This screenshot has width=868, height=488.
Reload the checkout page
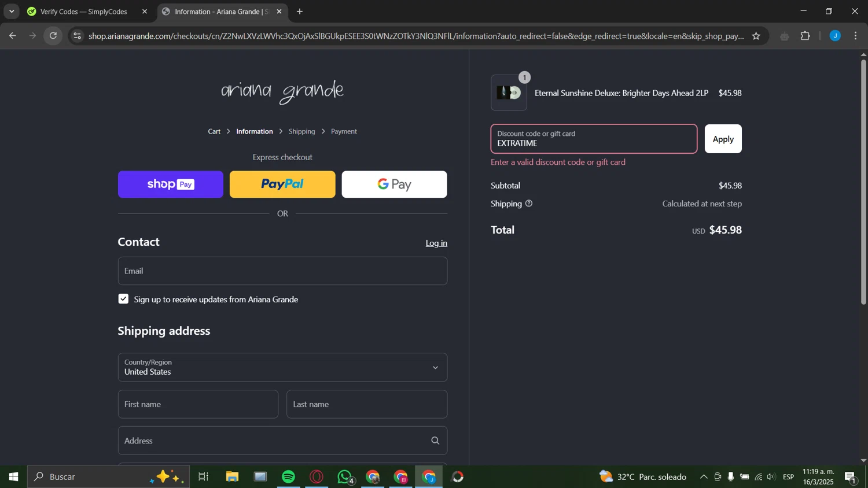53,36
